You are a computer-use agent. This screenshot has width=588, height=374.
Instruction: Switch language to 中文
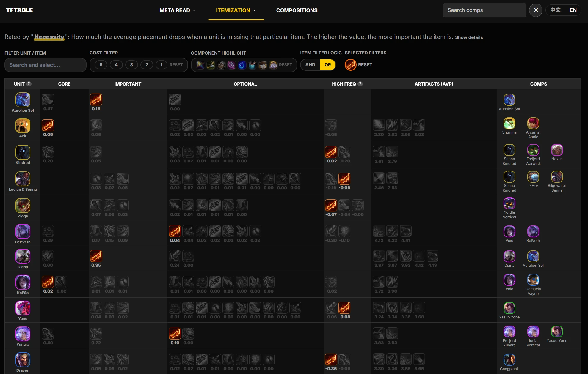(555, 10)
